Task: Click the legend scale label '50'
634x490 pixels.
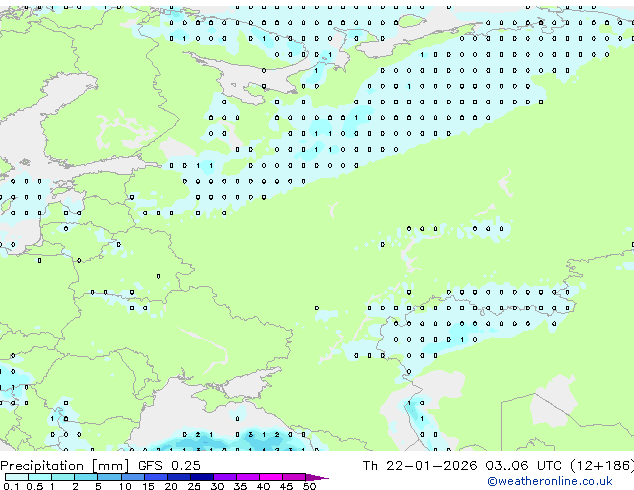Action: 309,486
